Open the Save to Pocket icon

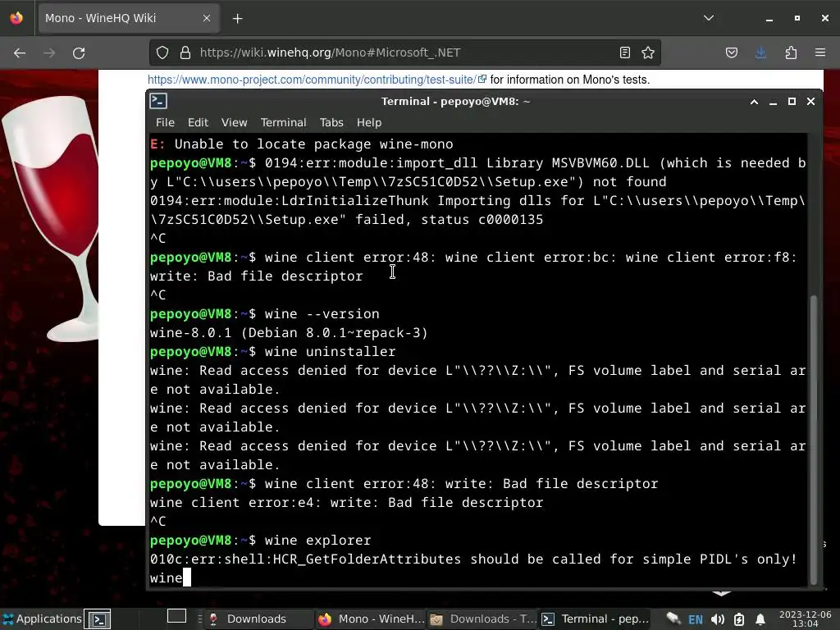(731, 52)
